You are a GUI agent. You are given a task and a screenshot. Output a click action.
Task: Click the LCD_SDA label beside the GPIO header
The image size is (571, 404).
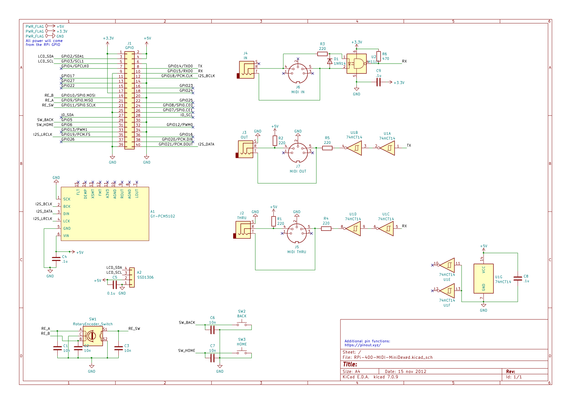pos(46,56)
